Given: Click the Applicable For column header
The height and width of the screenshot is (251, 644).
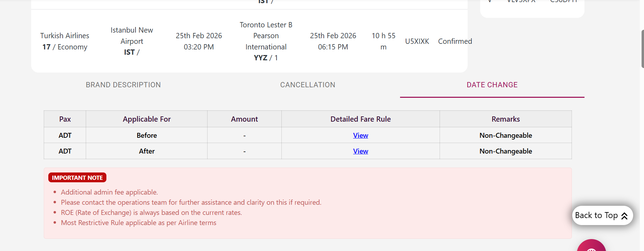Looking at the screenshot, I should tap(147, 119).
